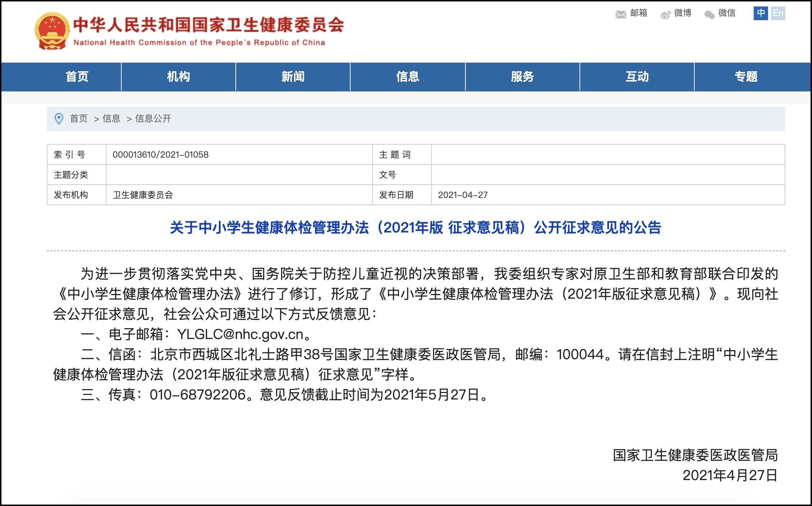Click the address 北京市西城区北礼士路甲38号

242,354
